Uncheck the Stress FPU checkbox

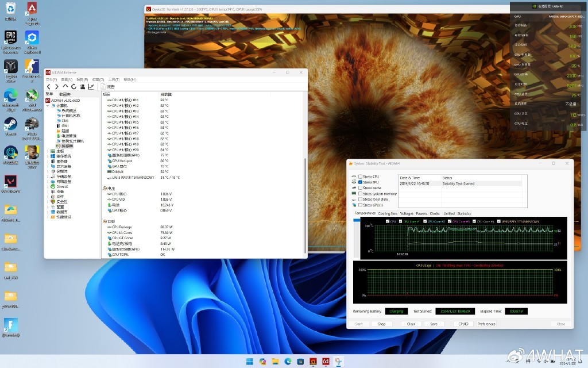click(361, 182)
